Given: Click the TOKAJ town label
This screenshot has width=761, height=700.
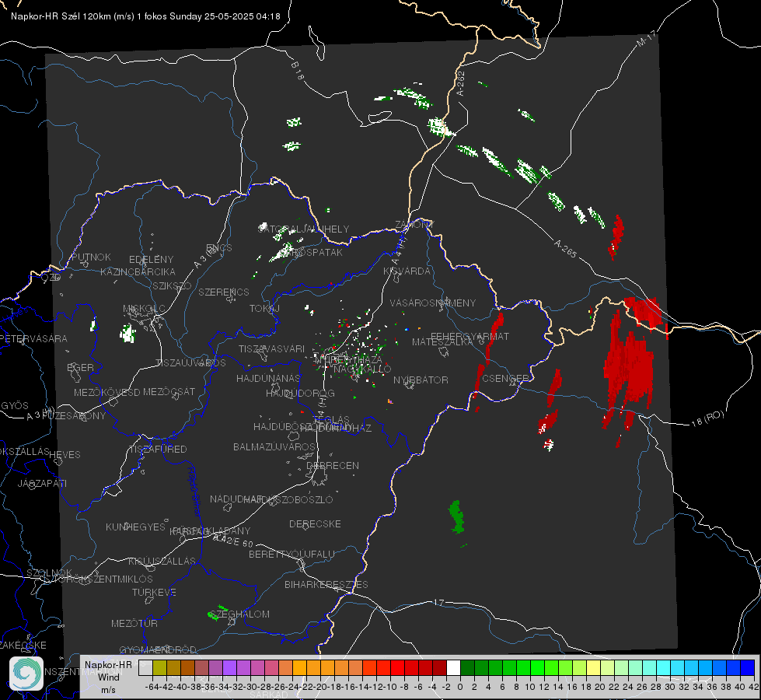Looking at the screenshot, I should (x=264, y=309).
